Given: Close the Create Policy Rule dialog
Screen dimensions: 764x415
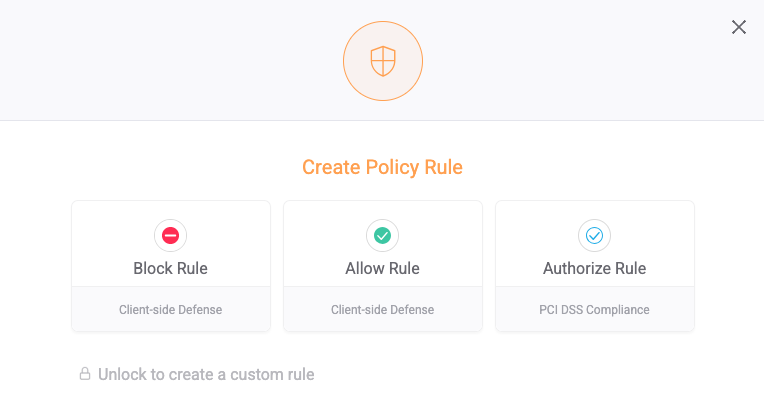Looking at the screenshot, I should tap(739, 27).
